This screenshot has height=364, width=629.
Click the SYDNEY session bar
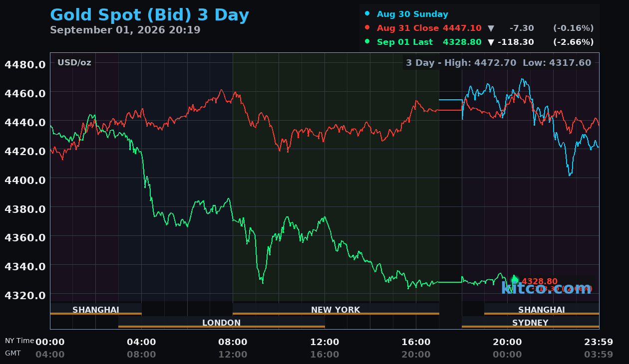click(530, 323)
